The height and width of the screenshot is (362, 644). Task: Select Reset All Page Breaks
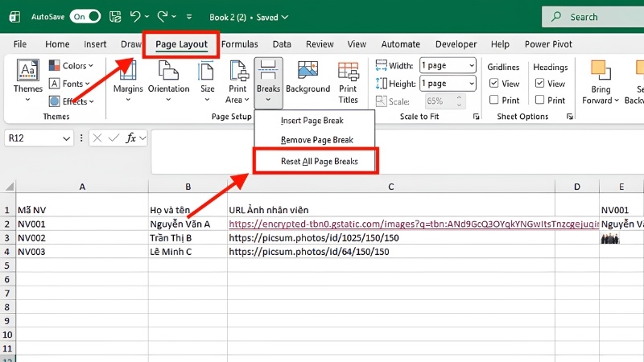click(316, 162)
